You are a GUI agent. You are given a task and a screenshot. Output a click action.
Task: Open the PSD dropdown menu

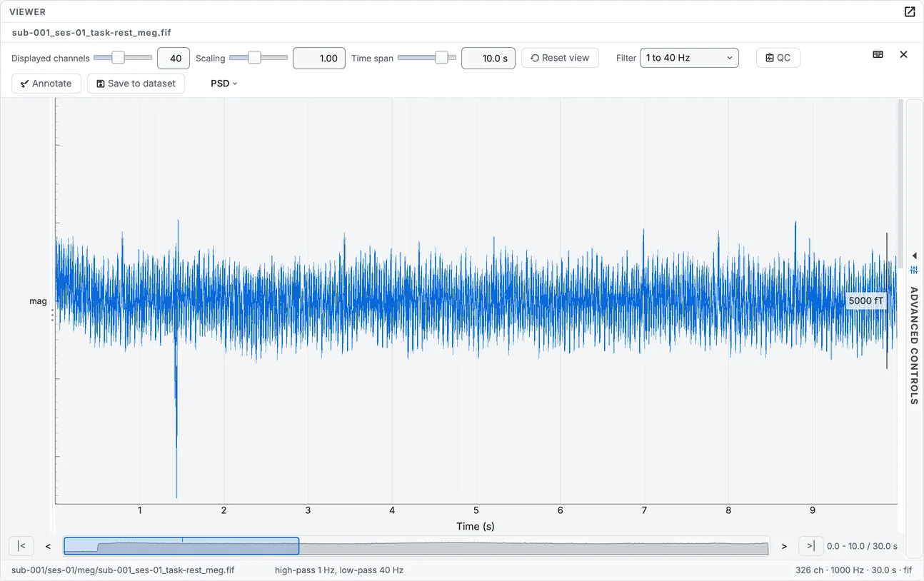click(x=224, y=84)
